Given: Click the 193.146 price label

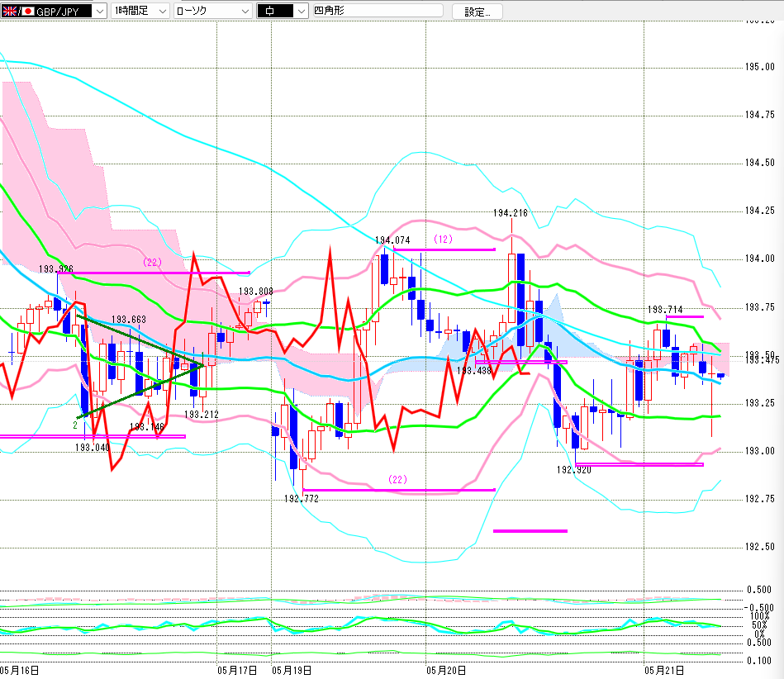Looking at the screenshot, I should [x=146, y=426].
